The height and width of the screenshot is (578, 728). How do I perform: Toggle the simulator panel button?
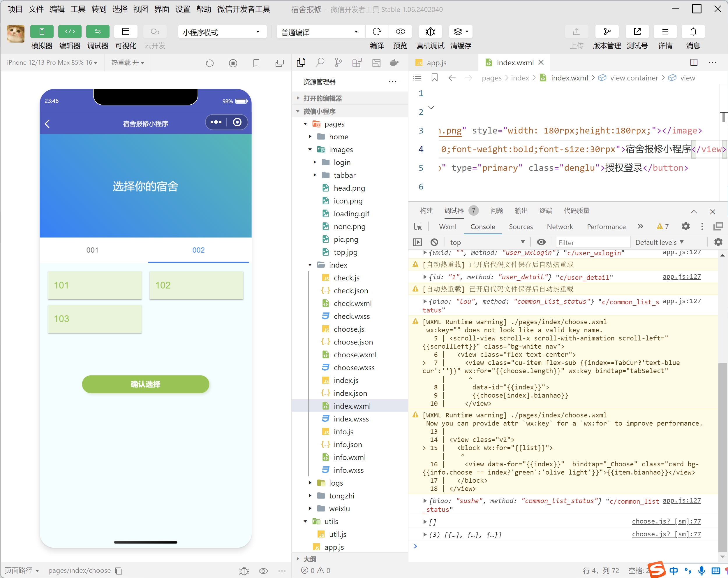pyautogui.click(x=42, y=32)
